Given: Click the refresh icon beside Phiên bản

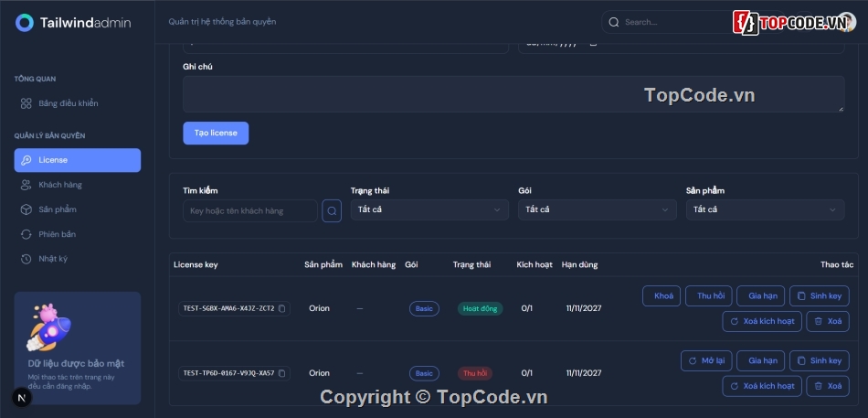Looking at the screenshot, I should 26,234.
